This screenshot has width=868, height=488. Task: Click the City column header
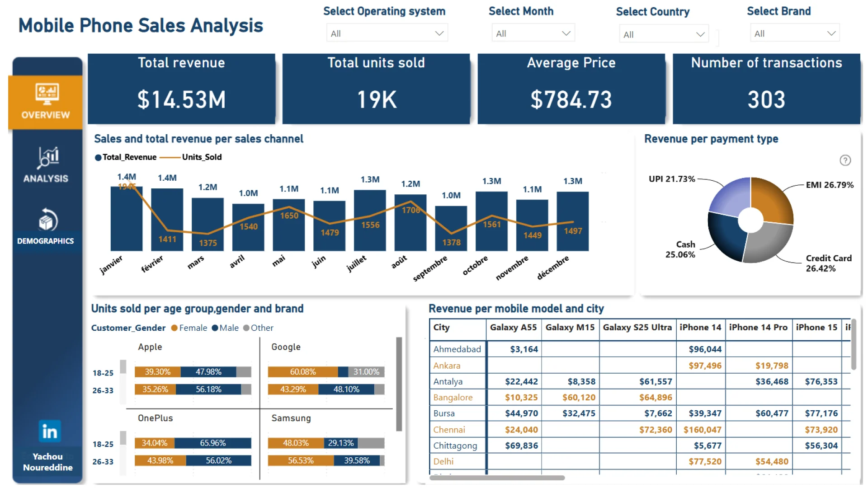coord(442,328)
